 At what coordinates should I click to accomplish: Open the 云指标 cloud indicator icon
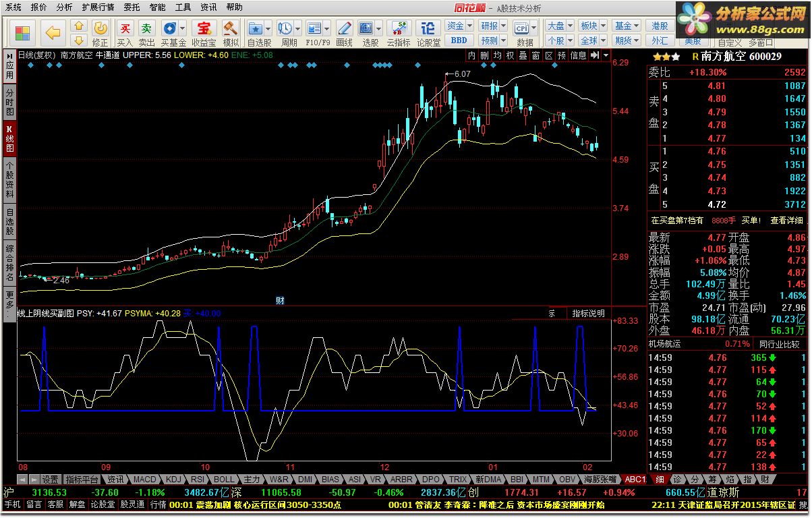(x=398, y=28)
